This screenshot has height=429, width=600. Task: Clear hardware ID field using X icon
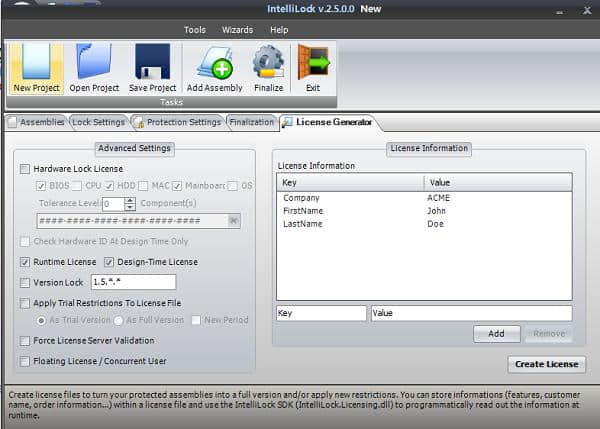(233, 221)
